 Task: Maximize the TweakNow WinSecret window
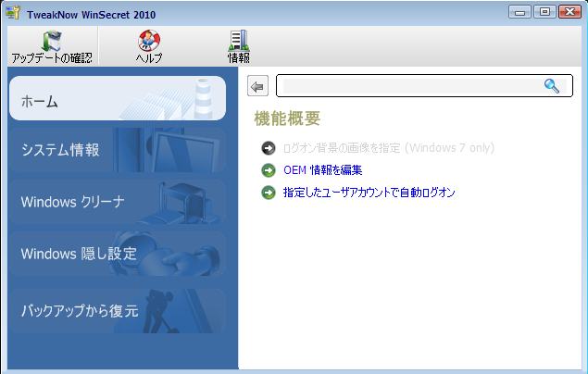tap(544, 12)
